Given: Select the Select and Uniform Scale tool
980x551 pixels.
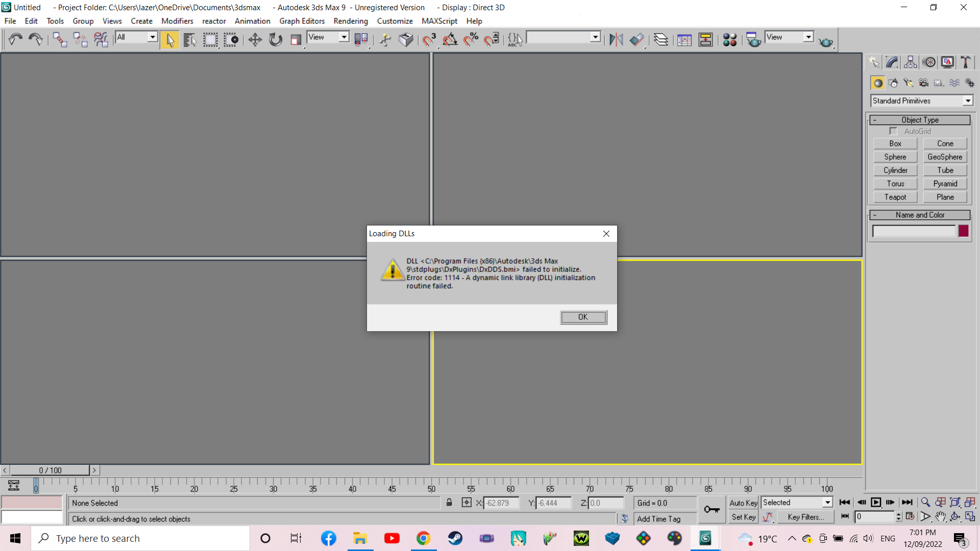Looking at the screenshot, I should click(296, 39).
